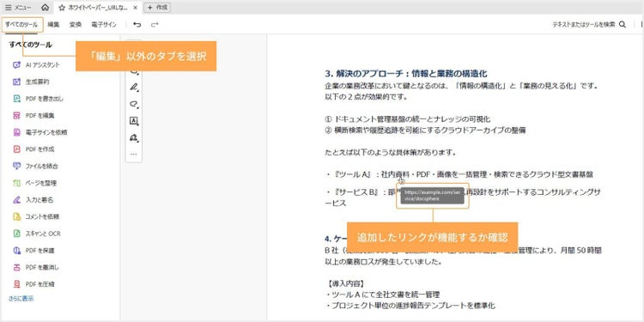Viewport: 644px width, 322px height.
Task: Switch to the 電子サイン tab
Action: pyautogui.click(x=104, y=25)
